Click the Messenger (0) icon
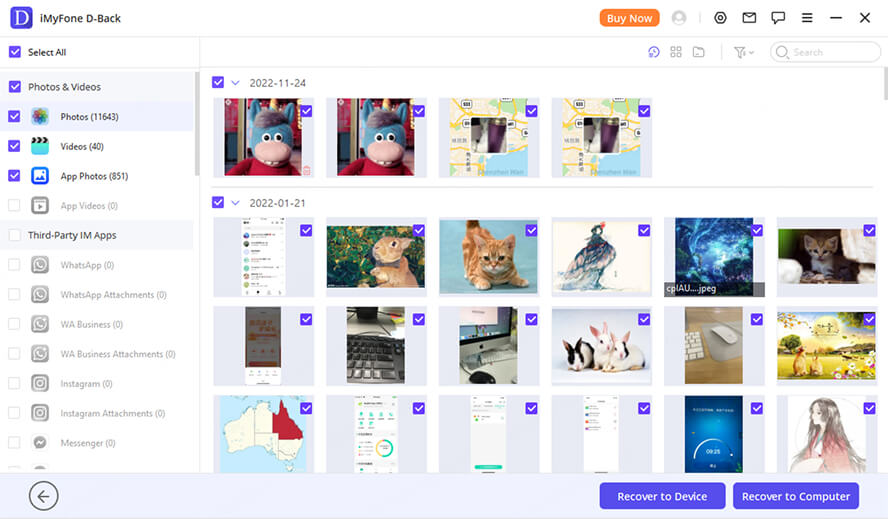888x519 pixels. pyautogui.click(x=40, y=442)
